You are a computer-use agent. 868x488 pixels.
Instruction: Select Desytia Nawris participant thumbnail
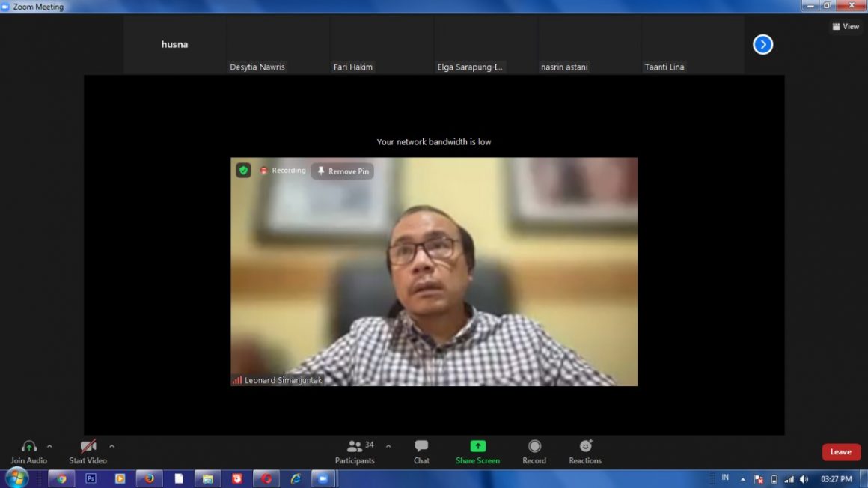[x=278, y=45]
